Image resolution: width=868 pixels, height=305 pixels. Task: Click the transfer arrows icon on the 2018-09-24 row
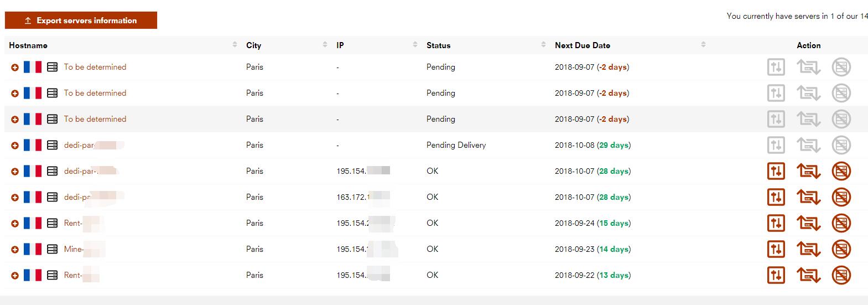tap(808, 223)
